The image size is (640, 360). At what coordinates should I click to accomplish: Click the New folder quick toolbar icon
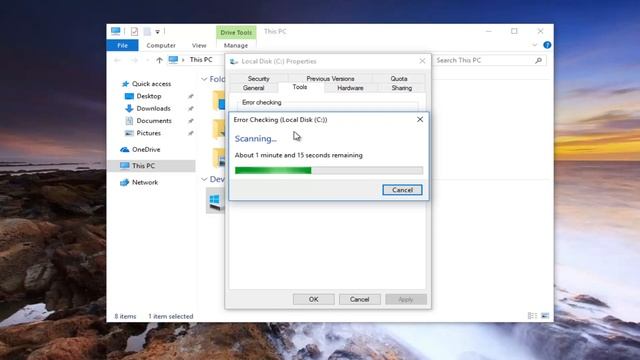[147, 31]
